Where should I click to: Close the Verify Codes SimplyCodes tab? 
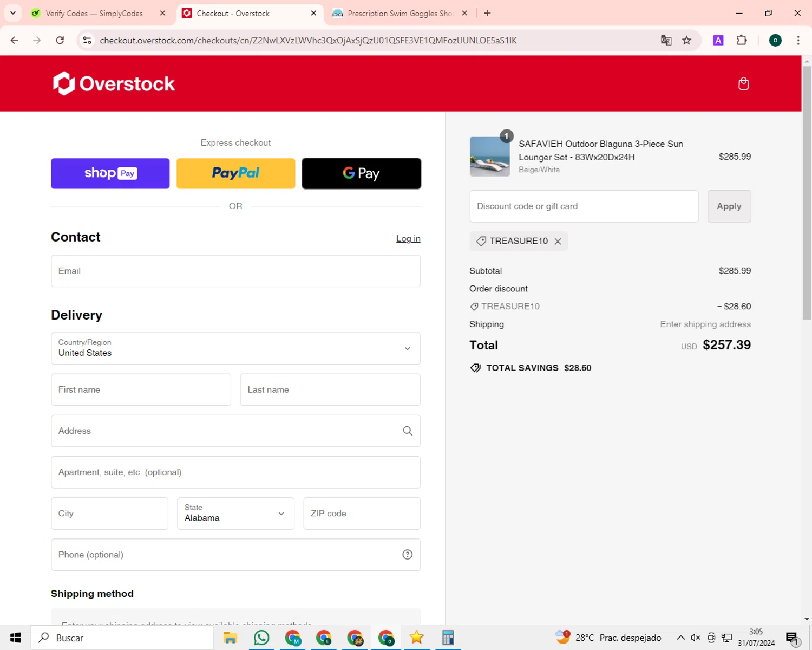[162, 13]
